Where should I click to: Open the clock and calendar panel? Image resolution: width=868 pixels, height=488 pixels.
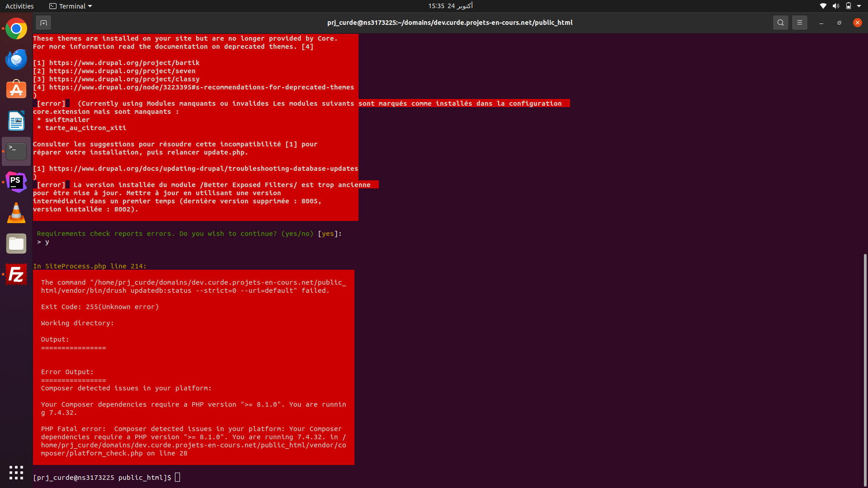tap(450, 6)
